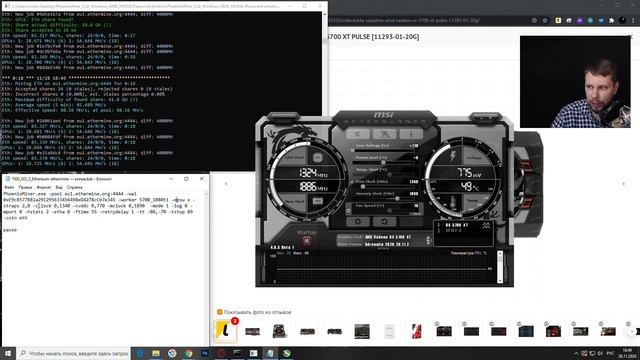Open File Explorer from taskbar
The width and height of the screenshot is (640, 360).
(156, 353)
